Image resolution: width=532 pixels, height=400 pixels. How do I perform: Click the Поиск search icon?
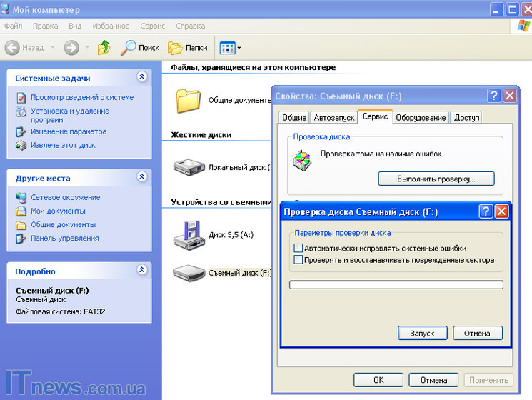(129, 48)
